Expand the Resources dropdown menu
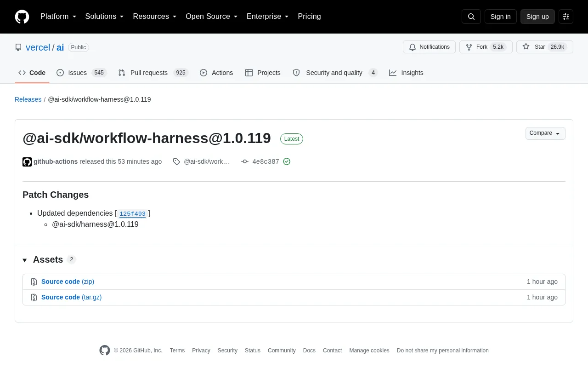The height and width of the screenshot is (368, 588). (155, 17)
